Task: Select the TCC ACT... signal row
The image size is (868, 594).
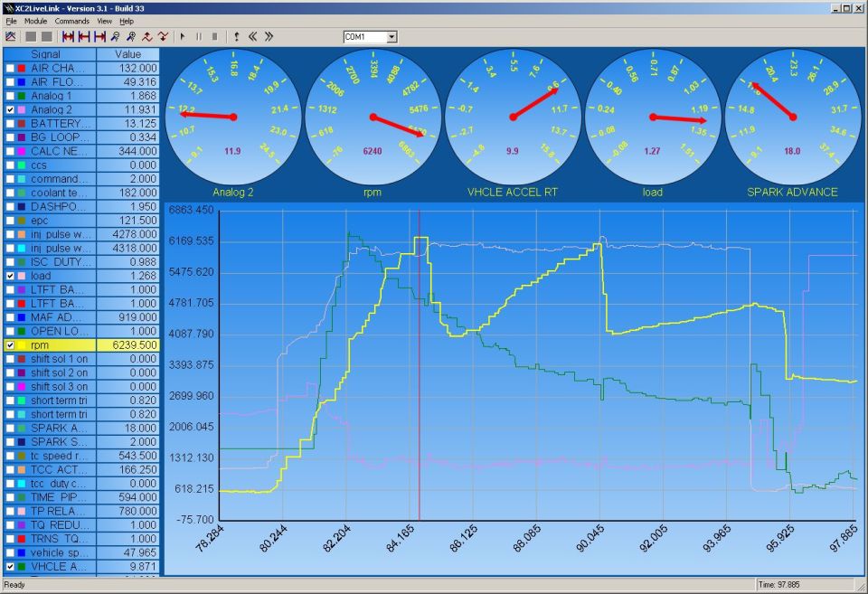Action: [81, 469]
